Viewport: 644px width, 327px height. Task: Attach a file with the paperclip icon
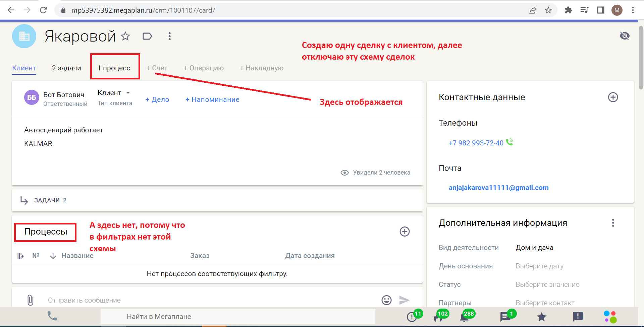pos(30,300)
